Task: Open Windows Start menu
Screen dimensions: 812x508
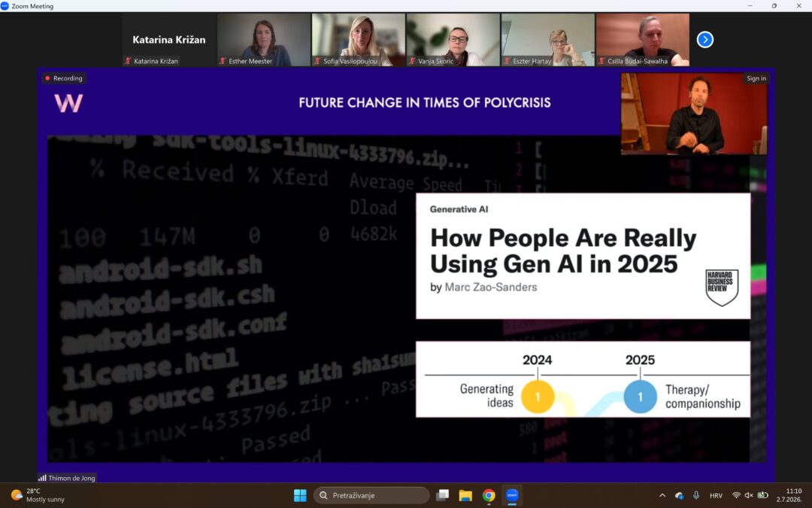Action: tap(300, 495)
